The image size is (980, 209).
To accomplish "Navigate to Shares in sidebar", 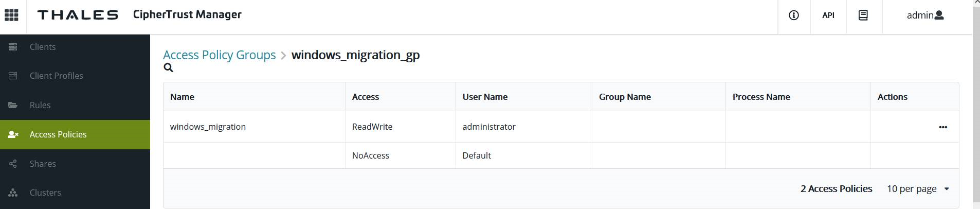I will [43, 164].
